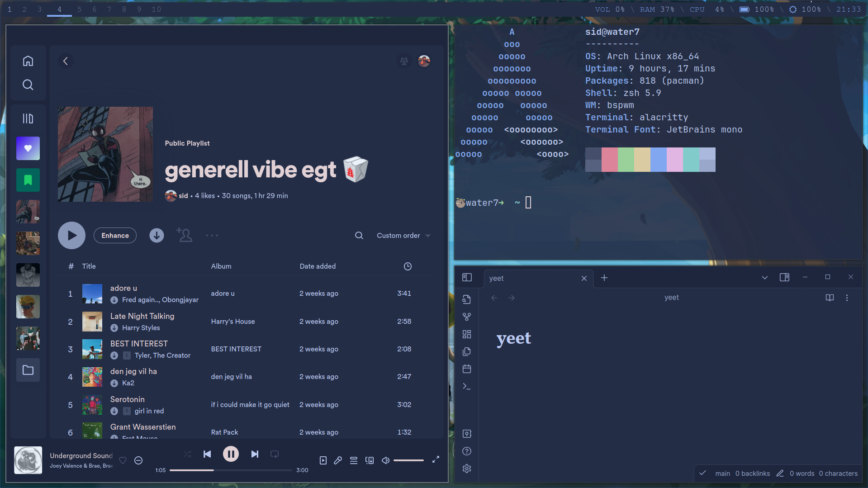The height and width of the screenshot is (488, 868).
Task: Toggle shuffle in the player bar
Action: tap(187, 454)
